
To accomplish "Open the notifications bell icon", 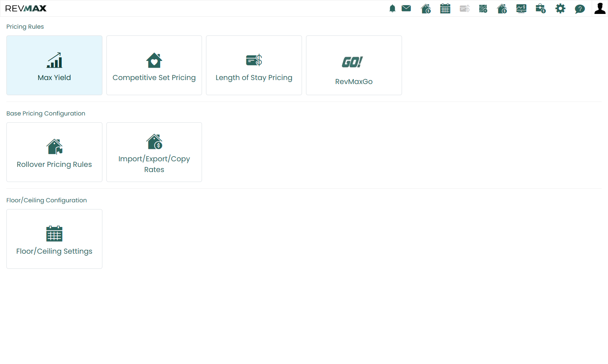I will 392,8.
